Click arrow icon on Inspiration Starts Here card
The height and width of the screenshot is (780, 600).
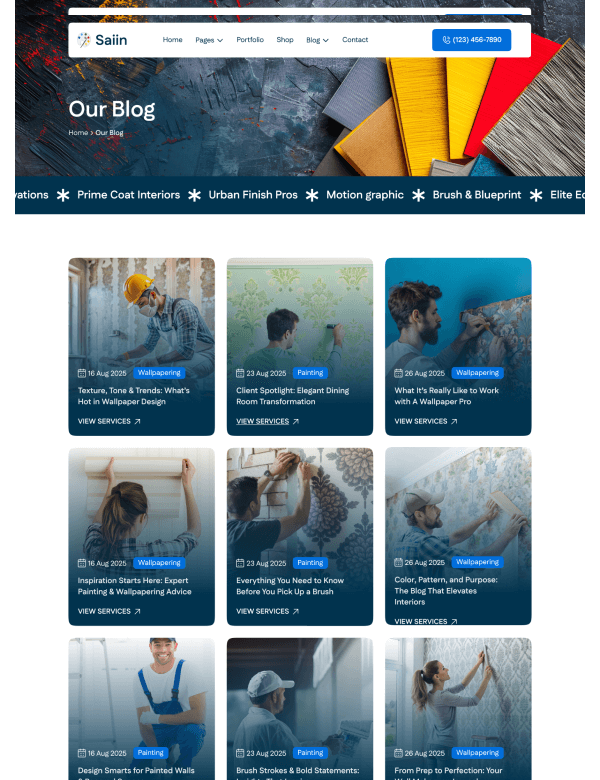click(137, 611)
